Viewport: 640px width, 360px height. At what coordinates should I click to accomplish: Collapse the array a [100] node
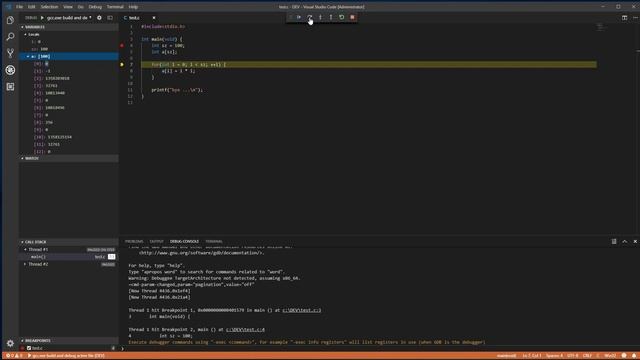click(28, 56)
